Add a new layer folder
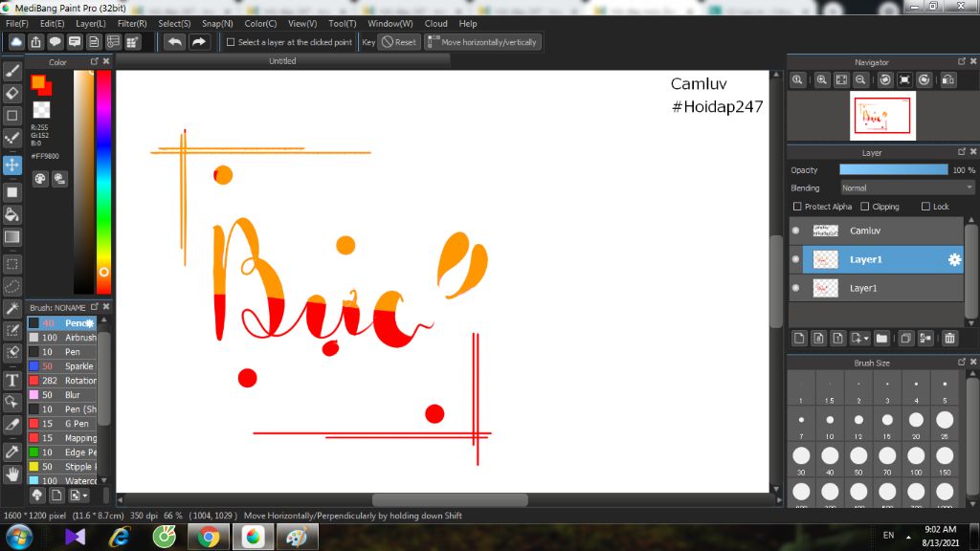Screen dimensions: 980x551 tap(881, 338)
